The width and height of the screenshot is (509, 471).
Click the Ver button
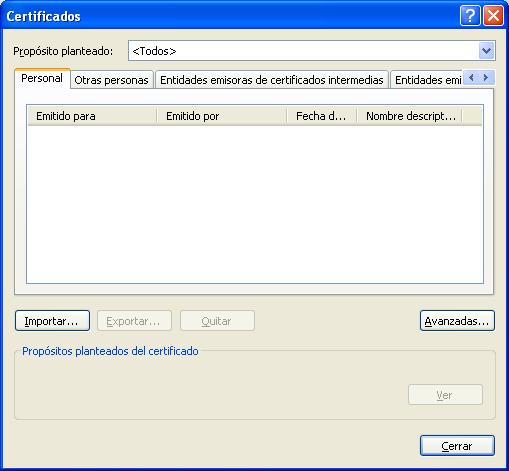[x=445, y=395]
